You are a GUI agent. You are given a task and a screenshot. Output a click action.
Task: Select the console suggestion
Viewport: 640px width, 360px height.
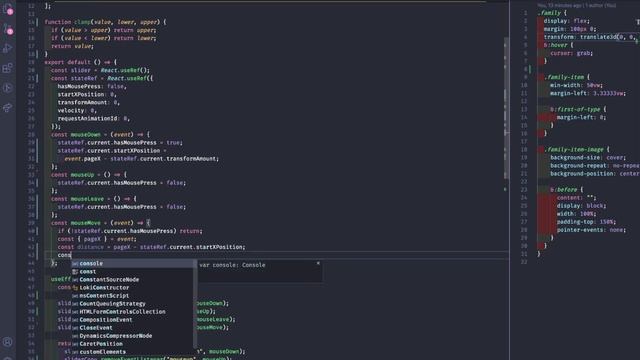click(132, 264)
